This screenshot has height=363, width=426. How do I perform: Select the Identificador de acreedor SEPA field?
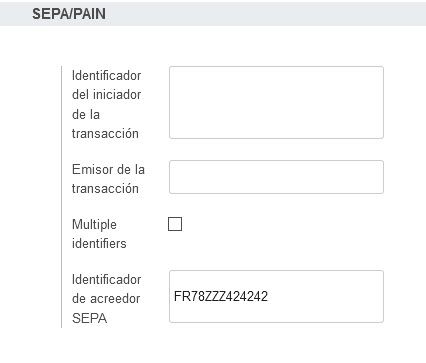pyautogui.click(x=276, y=296)
